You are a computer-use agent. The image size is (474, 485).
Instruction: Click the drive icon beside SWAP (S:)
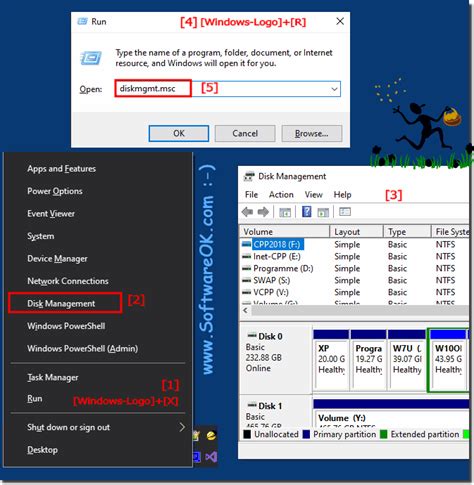[247, 280]
